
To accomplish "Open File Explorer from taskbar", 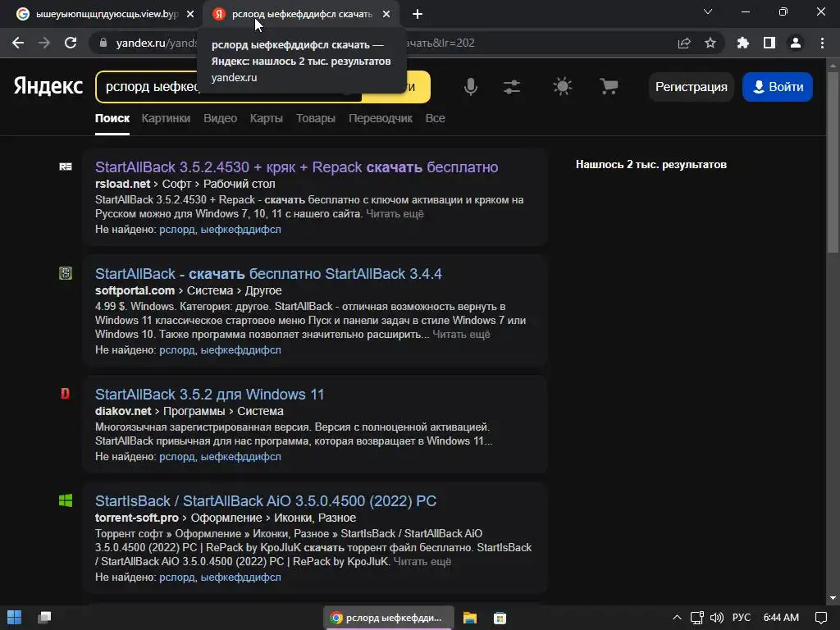I will point(470,618).
